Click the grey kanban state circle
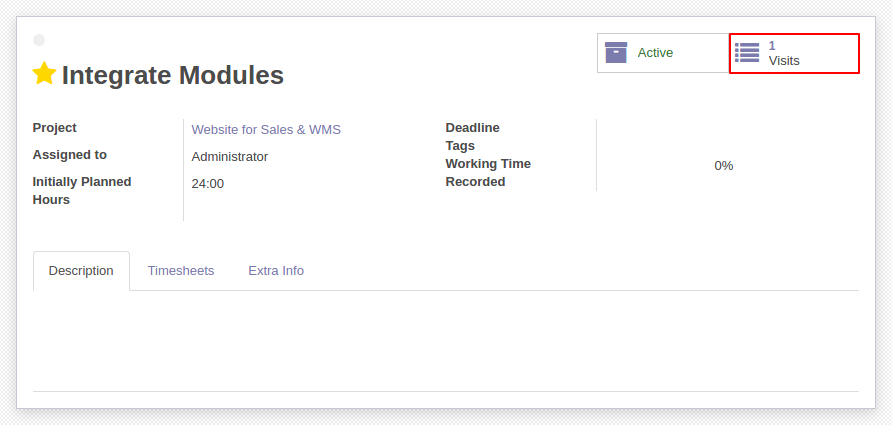The height and width of the screenshot is (425, 892). click(x=39, y=40)
